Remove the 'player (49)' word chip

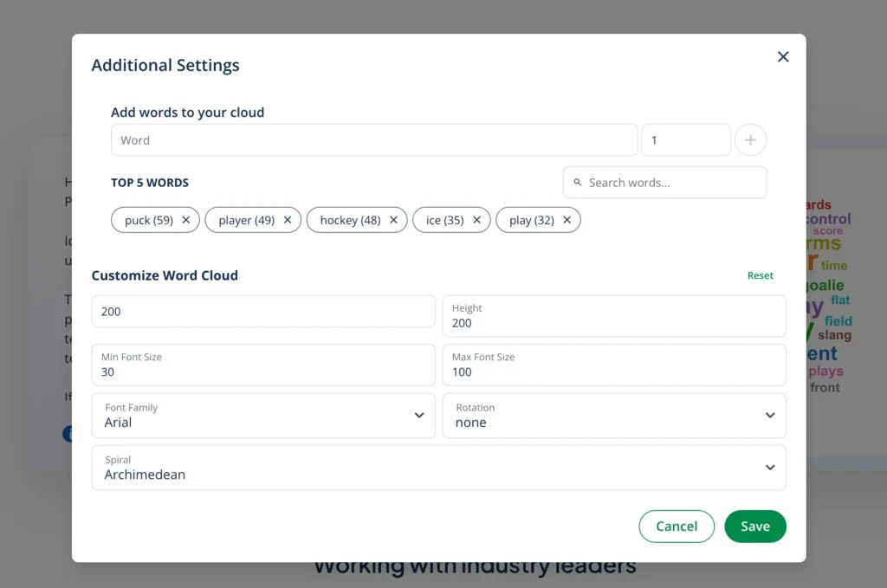click(288, 220)
